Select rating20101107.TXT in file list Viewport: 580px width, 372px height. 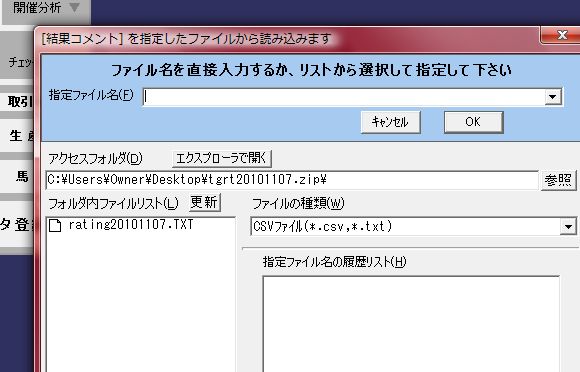(x=131, y=225)
